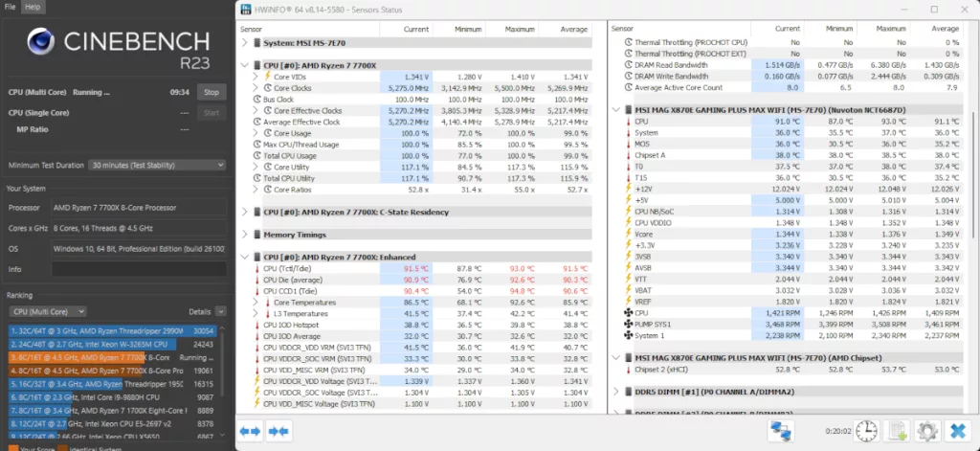Open HWiNFO sensor settings gear icon
This screenshot has width=980, height=451.
pos(926,431)
